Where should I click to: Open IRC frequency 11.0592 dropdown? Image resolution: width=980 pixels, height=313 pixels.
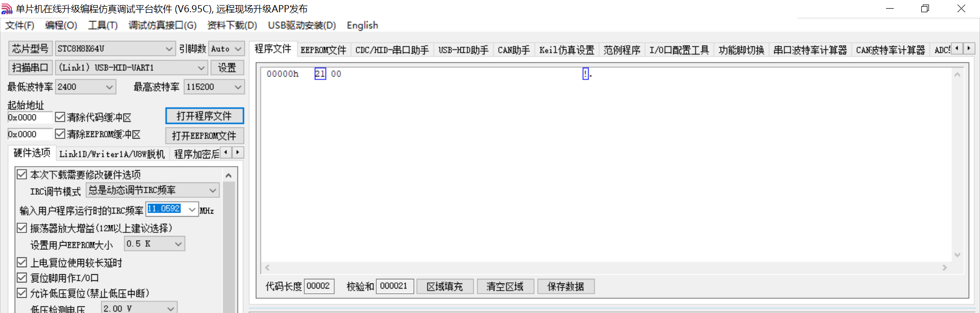tap(192, 210)
